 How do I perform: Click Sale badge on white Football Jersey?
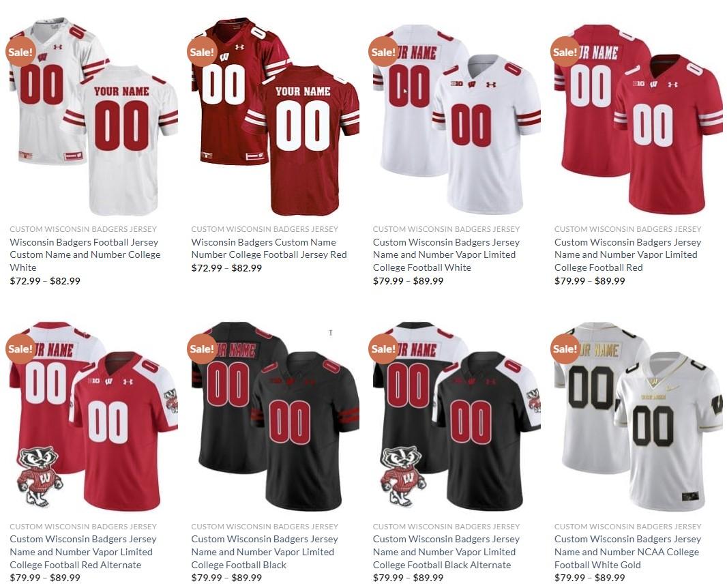click(20, 51)
